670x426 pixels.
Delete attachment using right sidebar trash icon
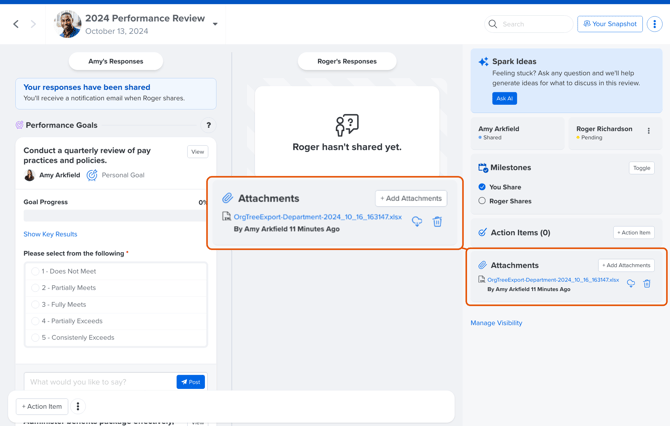[x=647, y=284]
